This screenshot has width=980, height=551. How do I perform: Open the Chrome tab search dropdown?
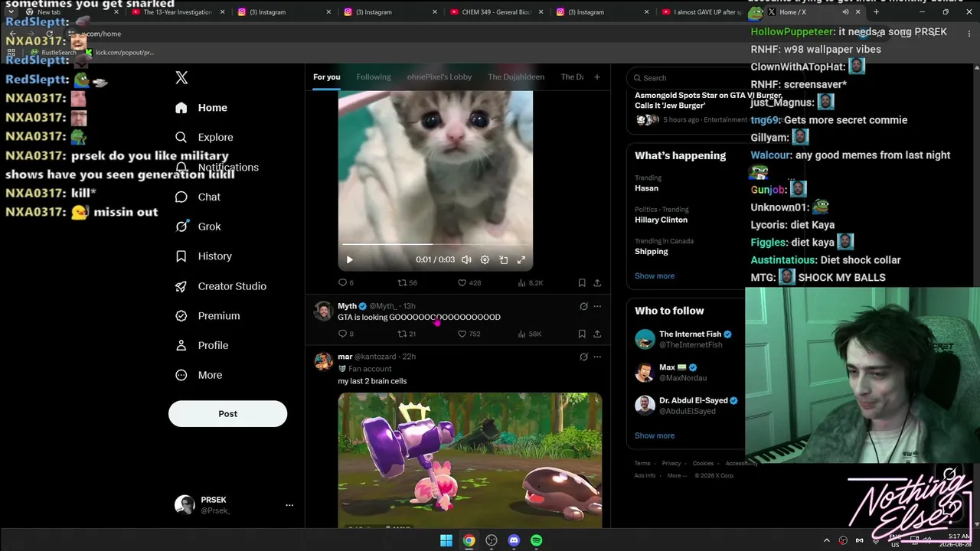(11, 12)
